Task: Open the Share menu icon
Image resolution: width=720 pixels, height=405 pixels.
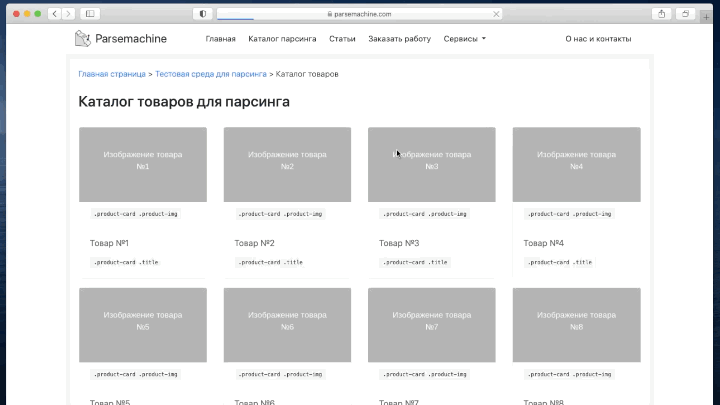Action: pyautogui.click(x=662, y=14)
